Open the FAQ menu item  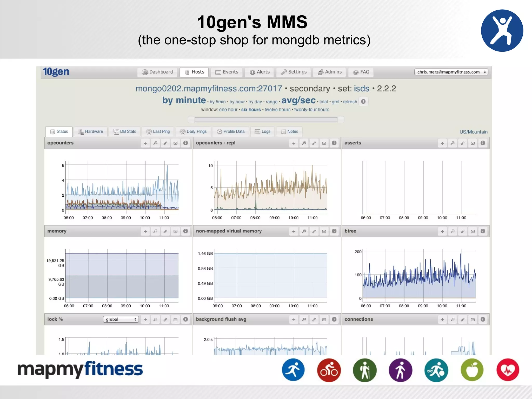coord(361,72)
